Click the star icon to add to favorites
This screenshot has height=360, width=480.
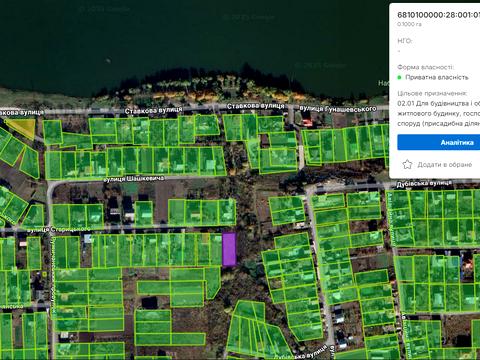(407, 164)
